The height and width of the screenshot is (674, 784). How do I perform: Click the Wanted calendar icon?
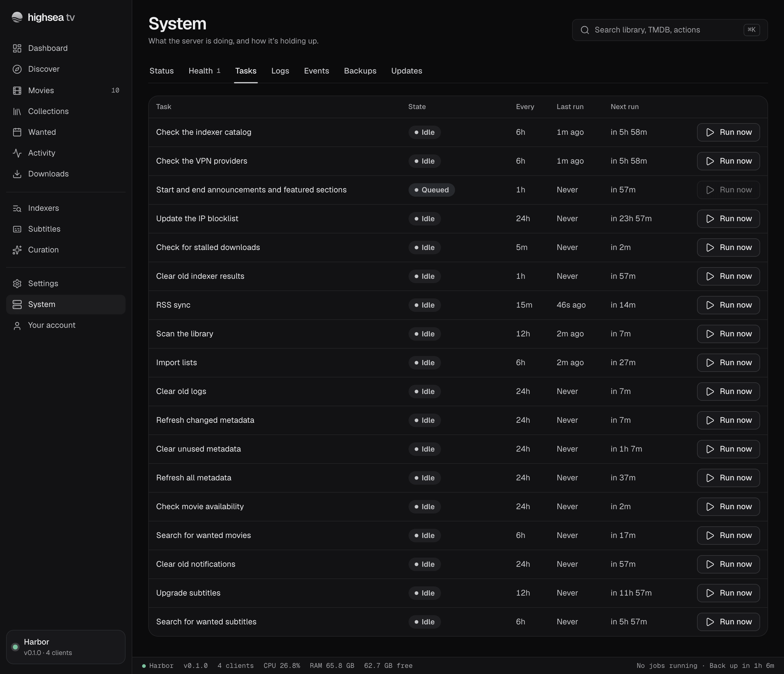click(17, 132)
